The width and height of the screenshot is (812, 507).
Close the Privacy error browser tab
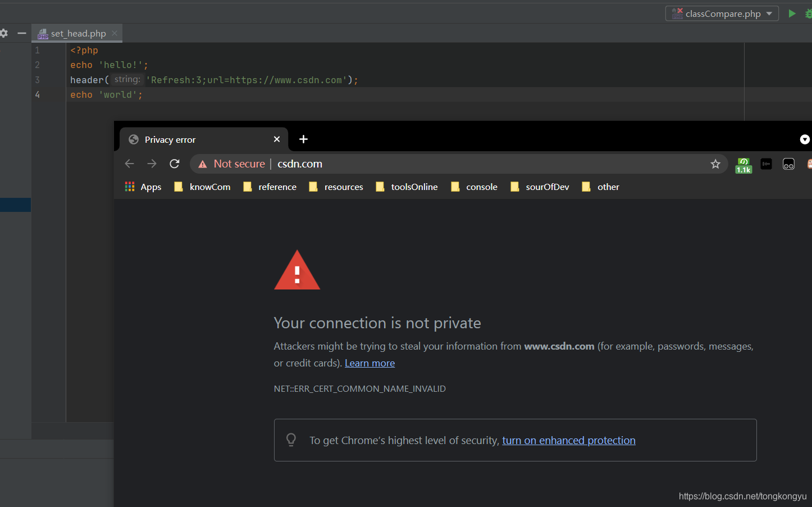(277, 139)
